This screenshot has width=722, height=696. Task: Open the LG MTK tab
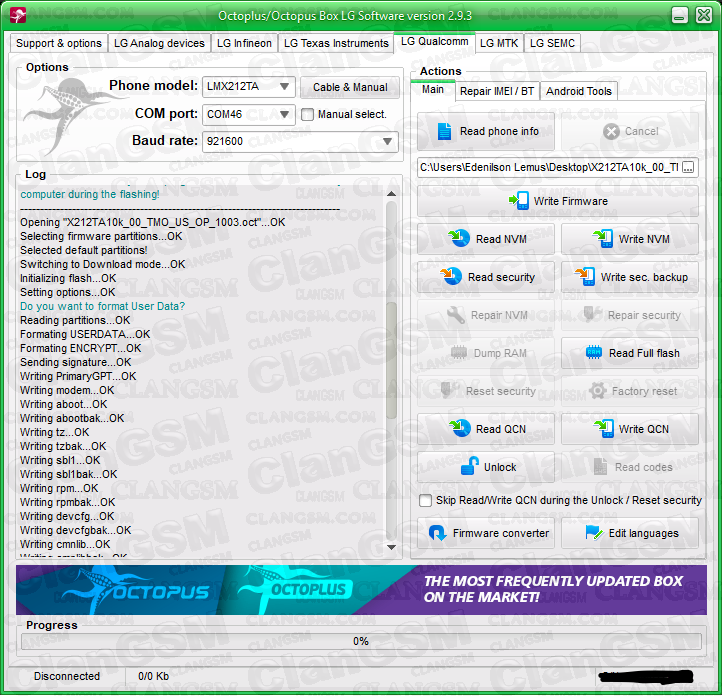click(x=499, y=43)
